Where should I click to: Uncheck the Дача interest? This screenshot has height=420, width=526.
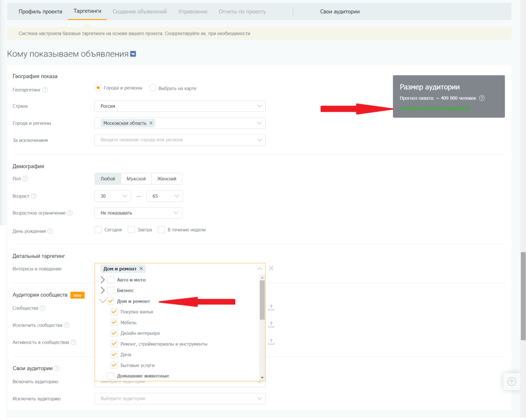click(114, 354)
